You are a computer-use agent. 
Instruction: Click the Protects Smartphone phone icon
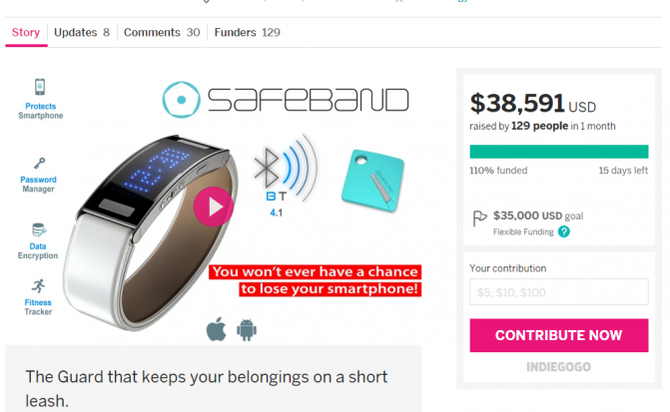(x=40, y=87)
